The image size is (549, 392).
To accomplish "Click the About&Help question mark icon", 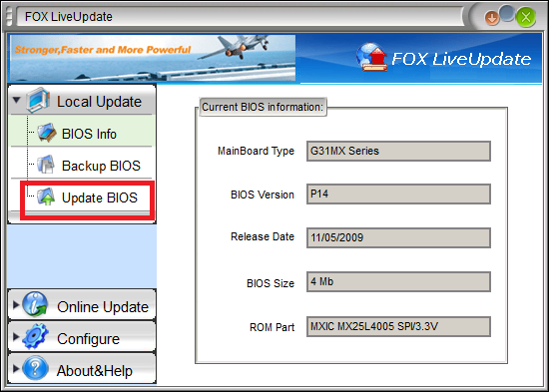I will (35, 368).
